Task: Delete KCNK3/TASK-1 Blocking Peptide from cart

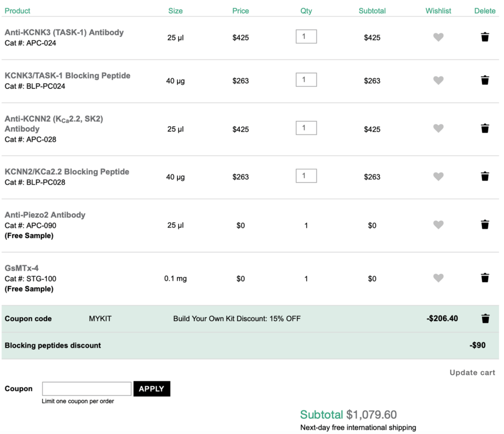Action: click(485, 80)
